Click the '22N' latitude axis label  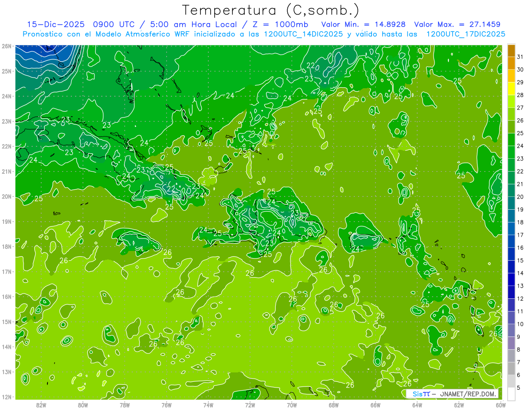[x=7, y=146]
